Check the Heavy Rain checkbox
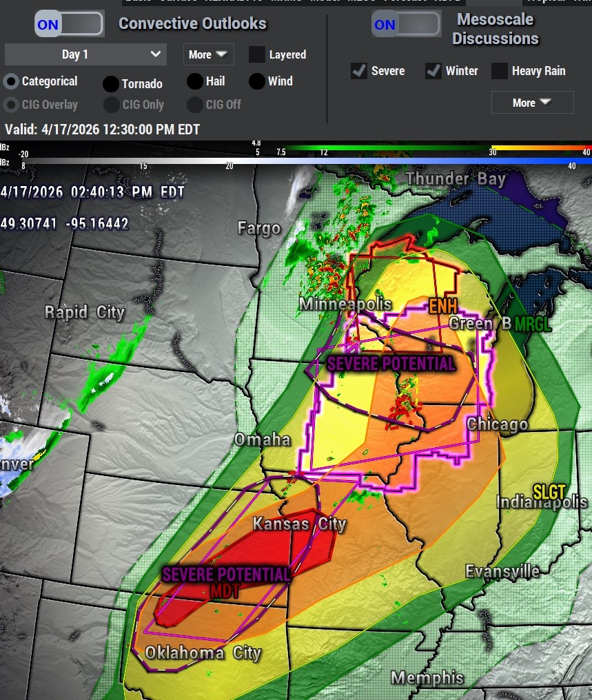This screenshot has height=700, width=592. (x=500, y=71)
